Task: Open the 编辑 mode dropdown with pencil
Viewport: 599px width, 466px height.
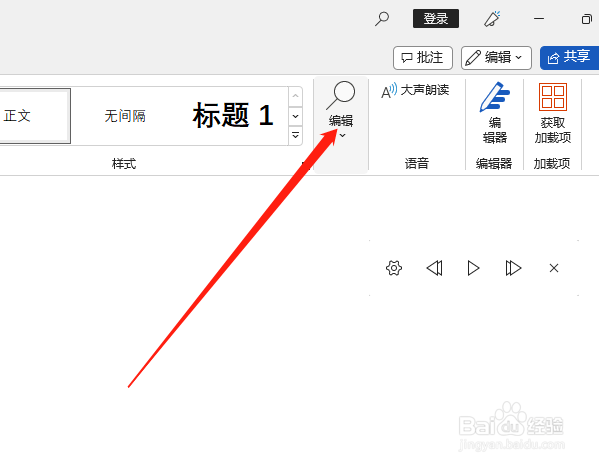Action: point(496,58)
